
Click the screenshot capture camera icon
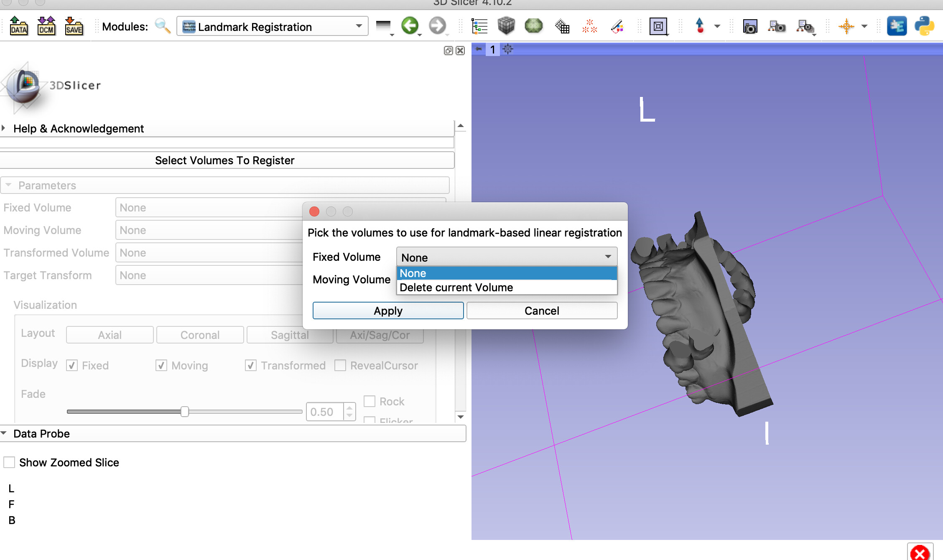pyautogui.click(x=750, y=27)
